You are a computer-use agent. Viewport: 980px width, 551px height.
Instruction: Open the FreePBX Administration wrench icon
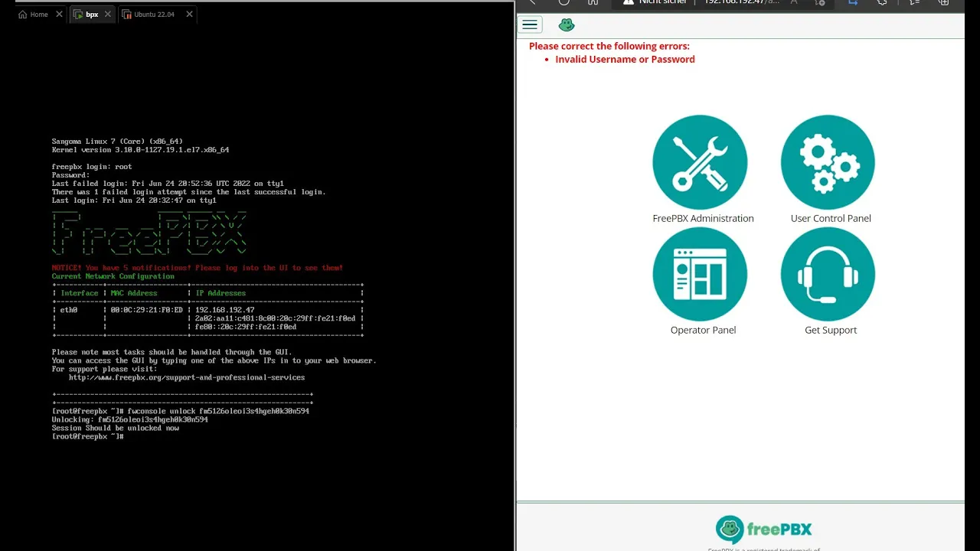700,162
